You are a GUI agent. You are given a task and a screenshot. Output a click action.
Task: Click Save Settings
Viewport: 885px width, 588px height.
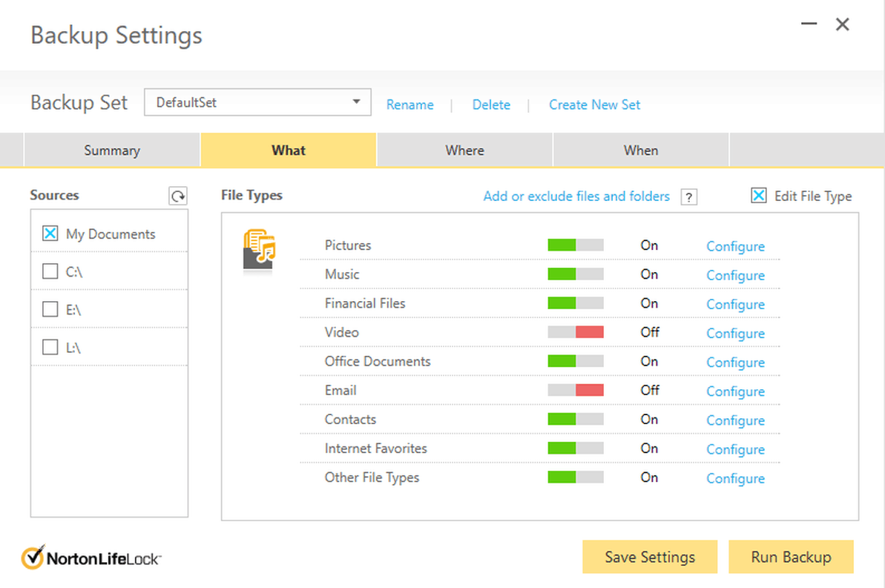point(650,557)
